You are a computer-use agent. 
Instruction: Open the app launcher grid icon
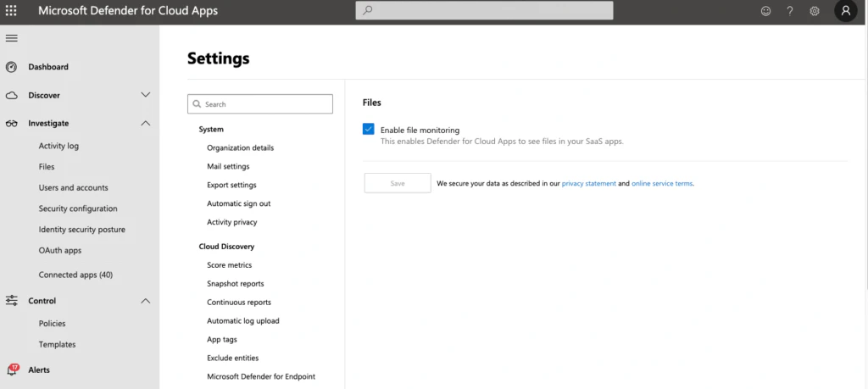point(11,10)
